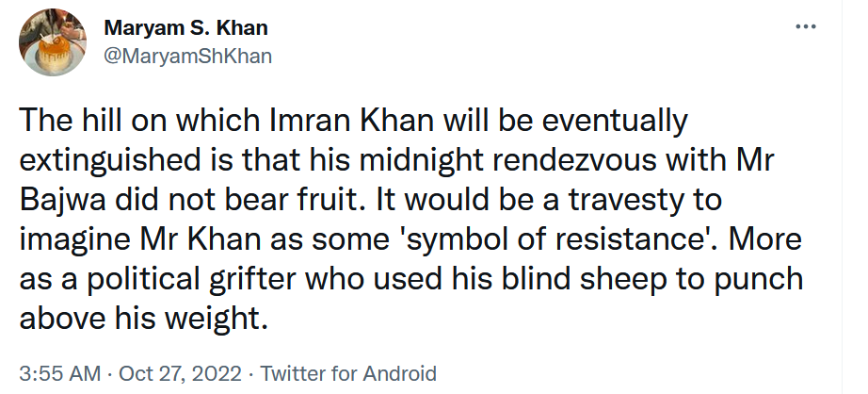This screenshot has width=868, height=394.
Task: Open the Twitter for Android source link
Action: pos(348,373)
